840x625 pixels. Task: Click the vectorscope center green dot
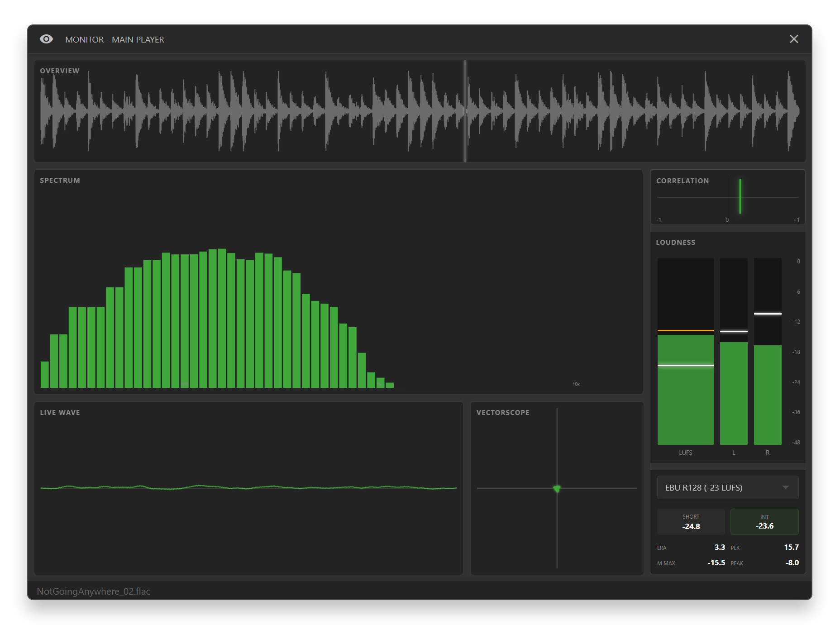557,489
